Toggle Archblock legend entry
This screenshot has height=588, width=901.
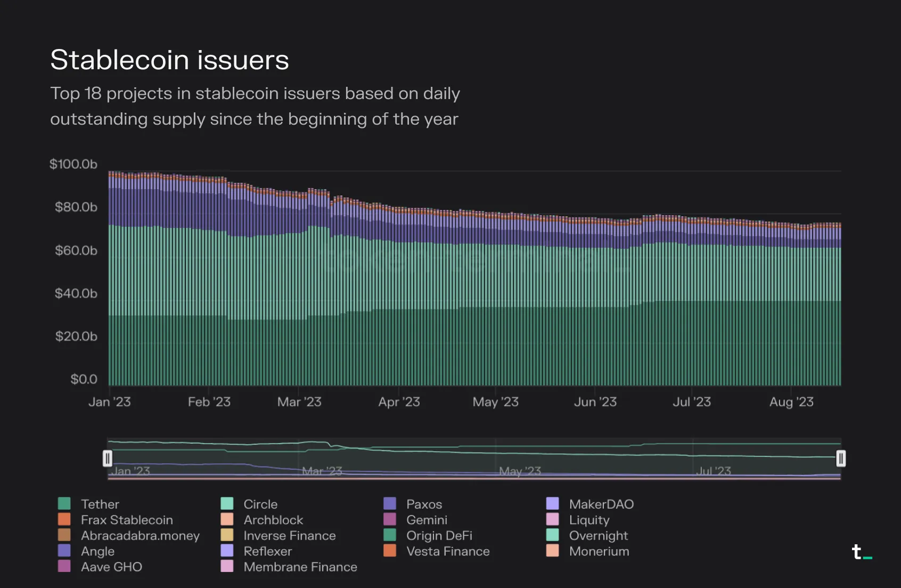point(262,519)
